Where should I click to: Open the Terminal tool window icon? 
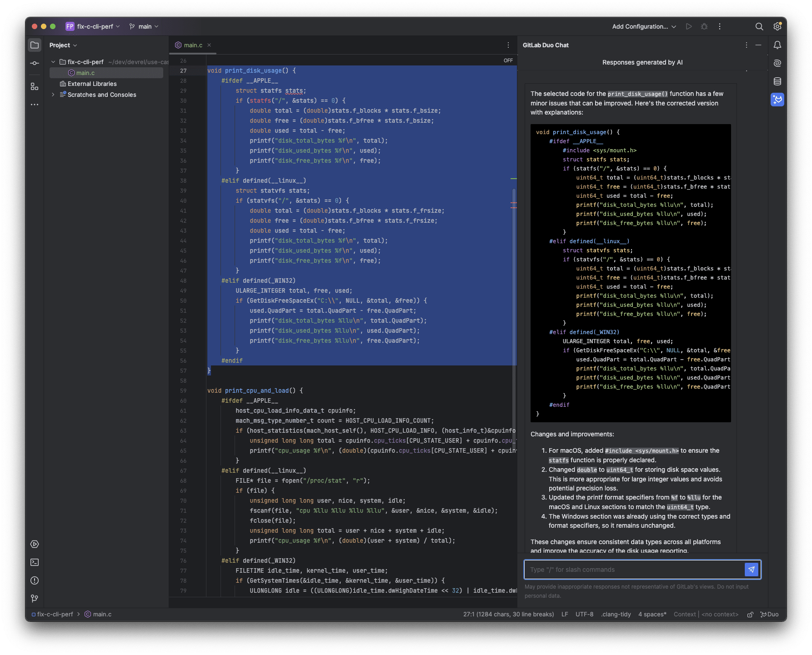[x=35, y=562]
